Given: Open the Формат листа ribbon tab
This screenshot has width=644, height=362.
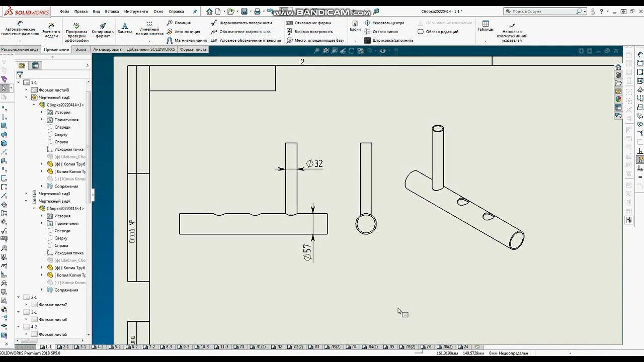Looking at the screenshot, I should coord(193,49).
